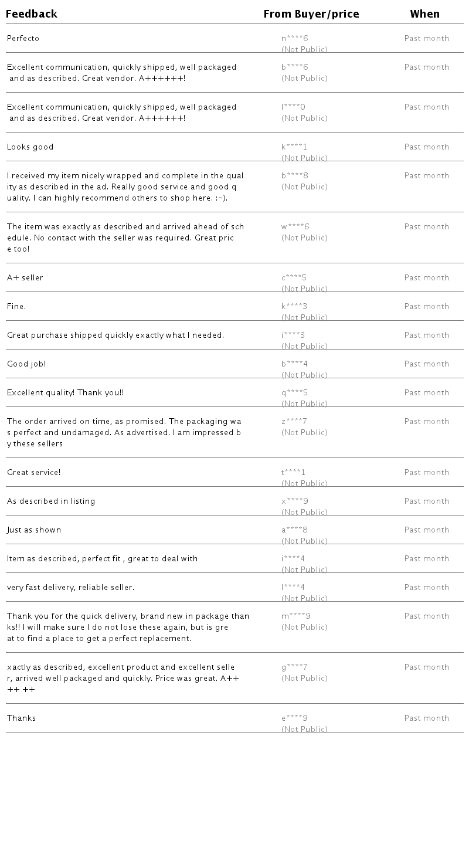Click the "Great service!" feedback text
The width and height of the screenshot is (469, 868).
point(34,473)
